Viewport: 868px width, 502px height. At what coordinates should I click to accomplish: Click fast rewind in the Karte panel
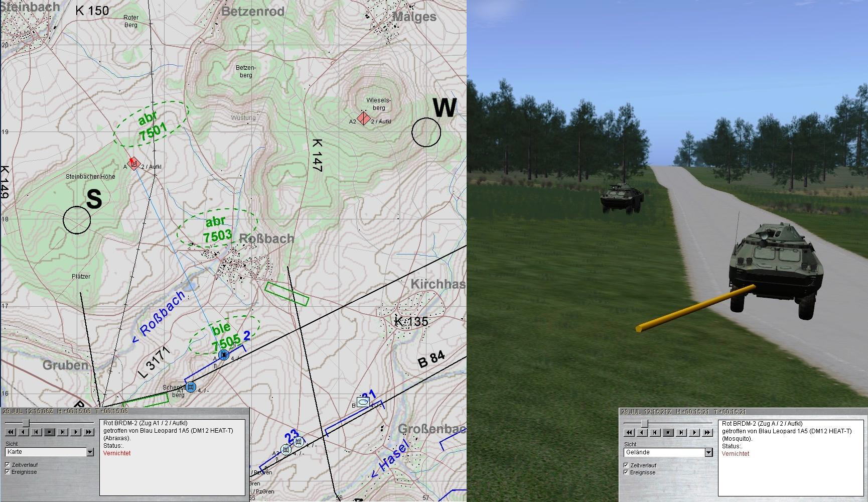click(10, 432)
